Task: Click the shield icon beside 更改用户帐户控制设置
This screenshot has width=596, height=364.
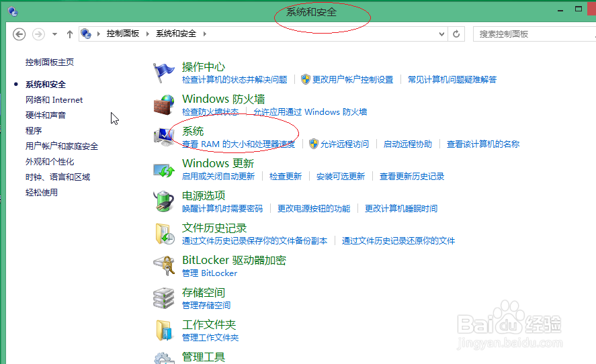Action: (306, 79)
